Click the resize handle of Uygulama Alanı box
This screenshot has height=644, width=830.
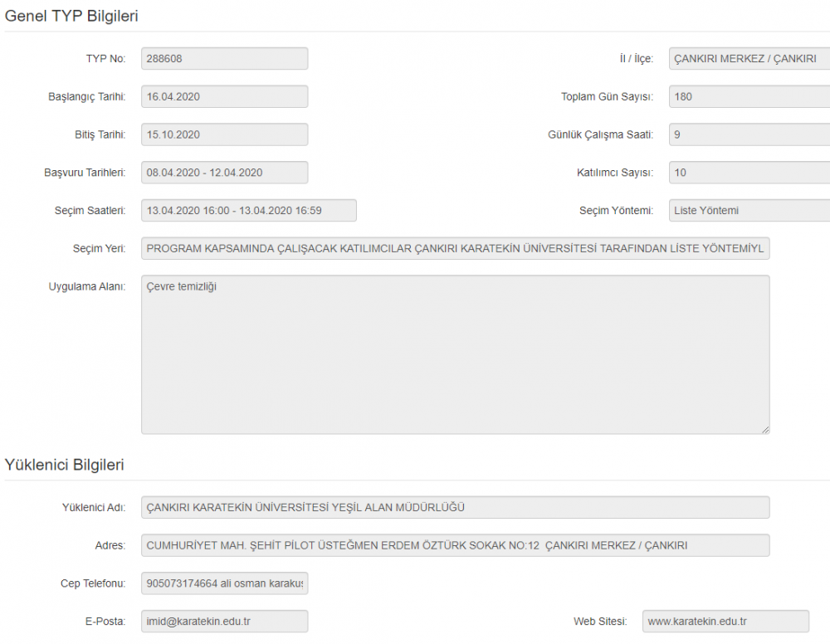tap(765, 429)
